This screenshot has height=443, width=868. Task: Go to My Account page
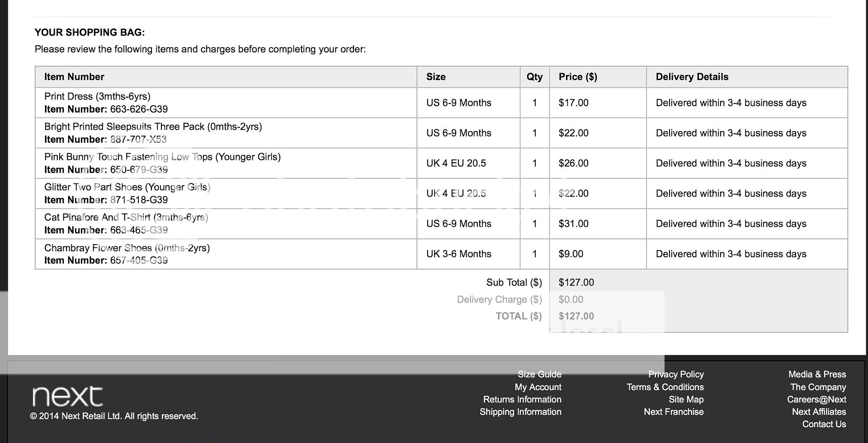tap(538, 387)
